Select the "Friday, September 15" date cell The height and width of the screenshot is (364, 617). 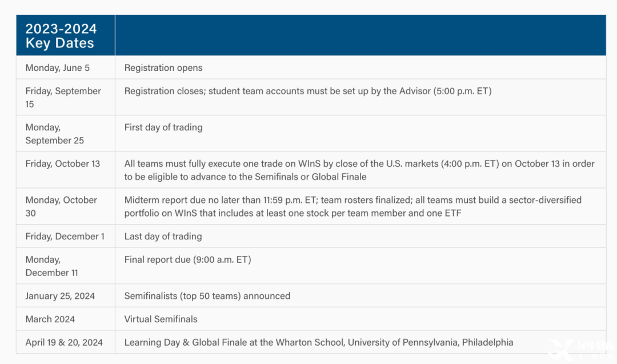pyautogui.click(x=63, y=97)
